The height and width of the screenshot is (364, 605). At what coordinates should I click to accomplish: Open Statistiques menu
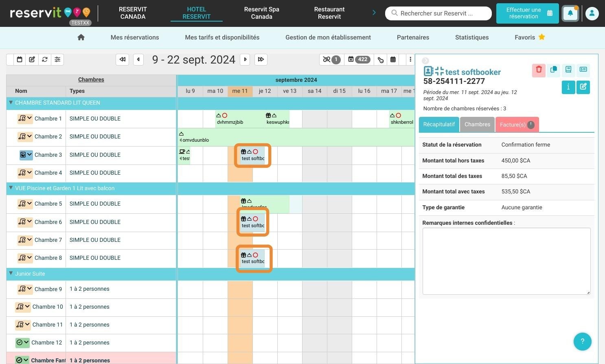[472, 37]
